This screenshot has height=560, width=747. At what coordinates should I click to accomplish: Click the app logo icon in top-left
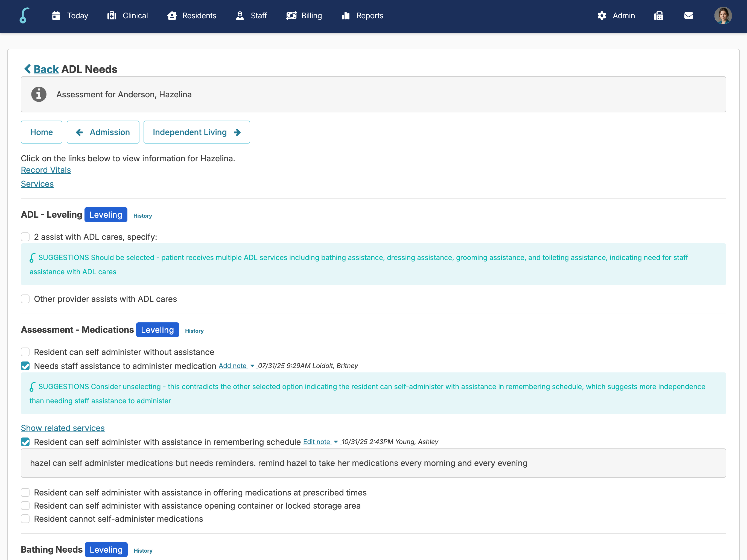point(24,16)
